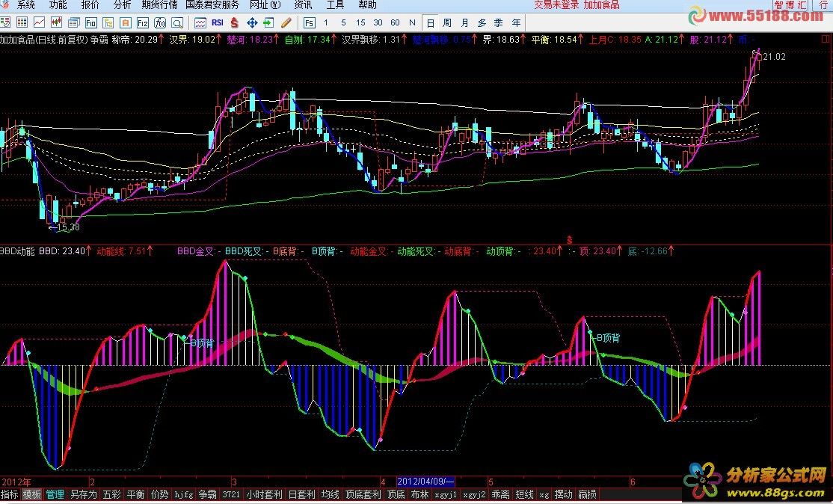
Task: Select the 周 weekly period
Action: (x=446, y=23)
